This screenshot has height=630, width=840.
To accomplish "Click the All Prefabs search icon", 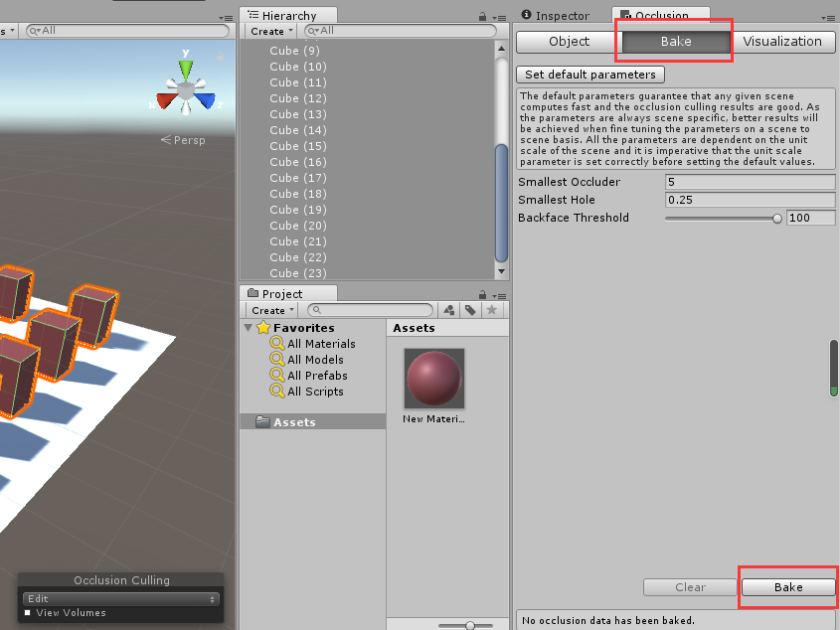I will [x=277, y=375].
